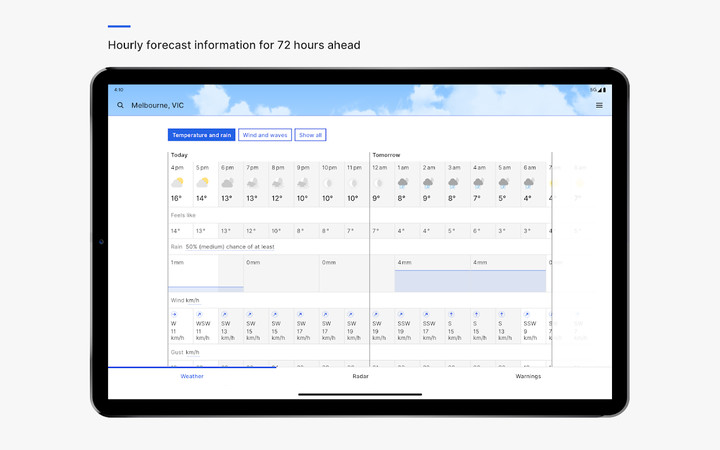The image size is (720, 450).
Task: Select the 4am shower weather icon
Action: [x=478, y=183]
